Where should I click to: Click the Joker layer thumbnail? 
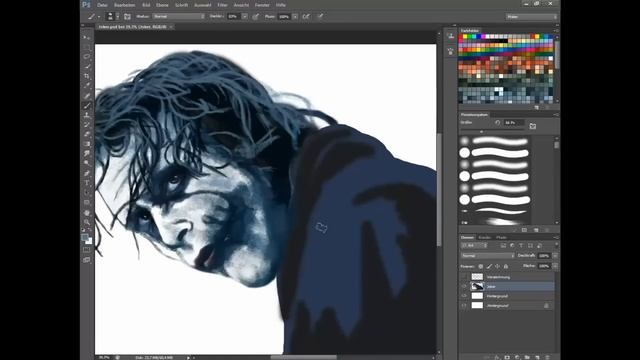point(477,287)
